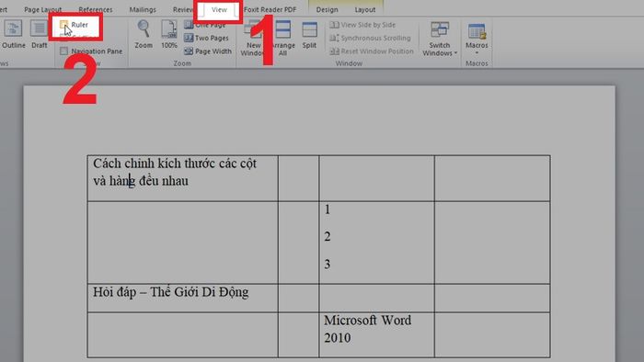Click View Side by Side
This screenshot has width=644, height=362.
(x=362, y=25)
